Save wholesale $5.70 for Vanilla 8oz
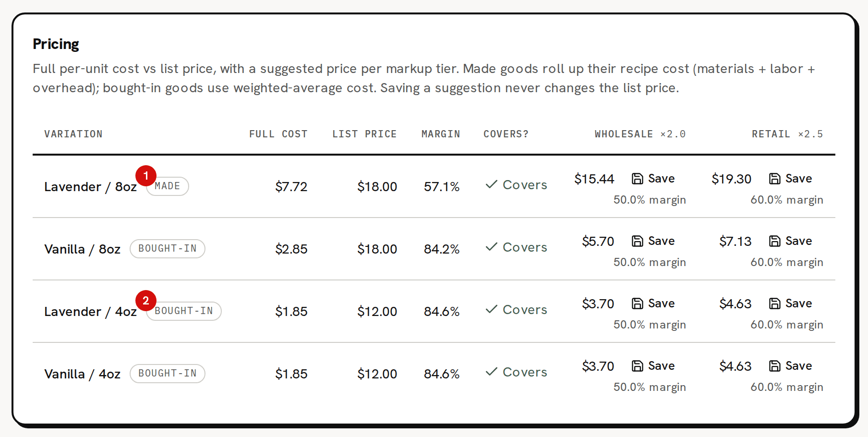The width and height of the screenshot is (868, 437). click(653, 241)
